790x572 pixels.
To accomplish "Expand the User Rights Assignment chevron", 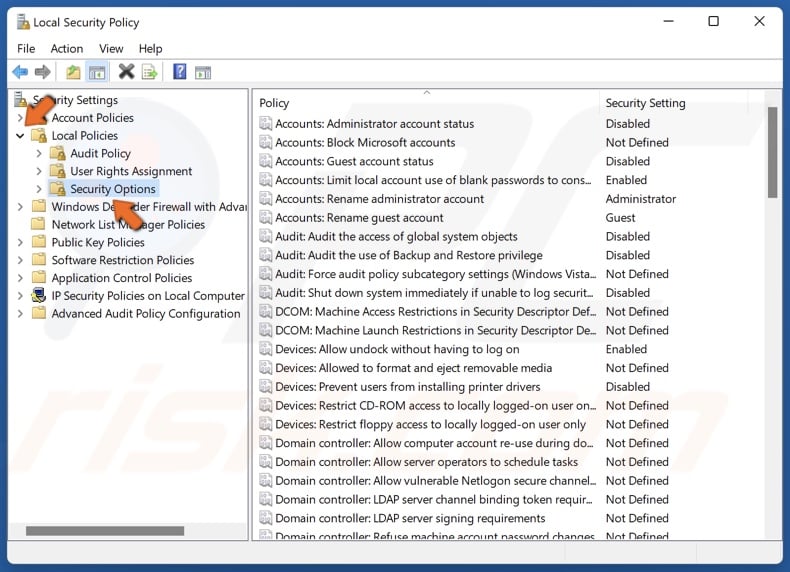I will coord(39,171).
